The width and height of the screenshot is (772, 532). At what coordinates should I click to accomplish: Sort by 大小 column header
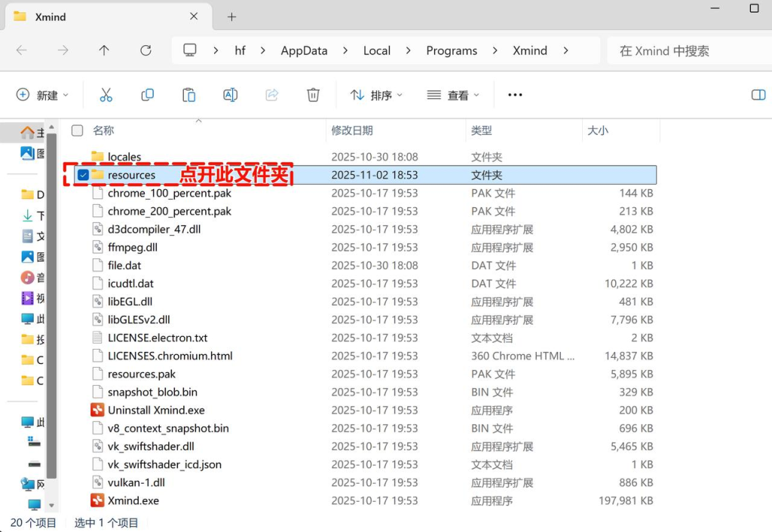pyautogui.click(x=598, y=130)
